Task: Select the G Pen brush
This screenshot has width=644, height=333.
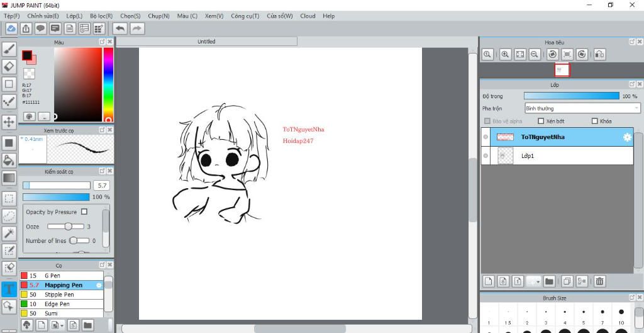Action: pyautogui.click(x=61, y=276)
